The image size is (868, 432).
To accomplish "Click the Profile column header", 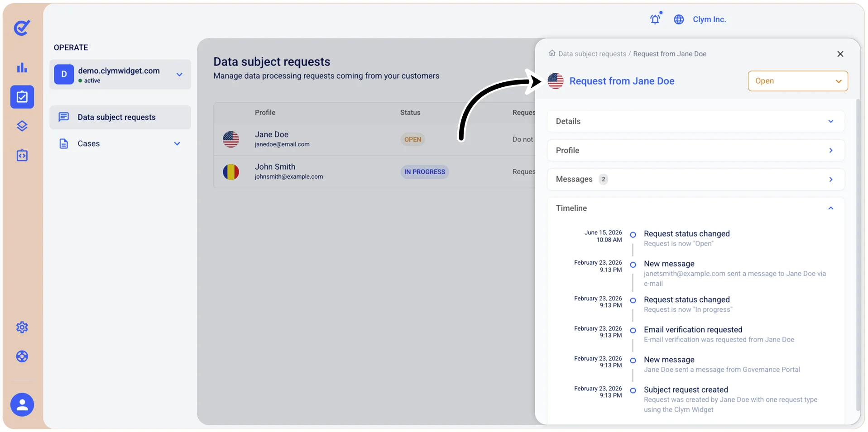I will click(x=265, y=113).
